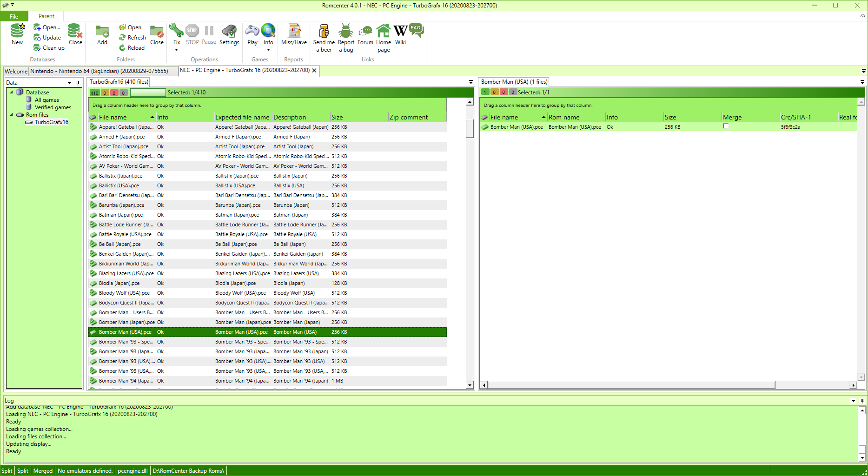Open the File menu
The height and width of the screenshot is (476, 868).
pyautogui.click(x=14, y=16)
